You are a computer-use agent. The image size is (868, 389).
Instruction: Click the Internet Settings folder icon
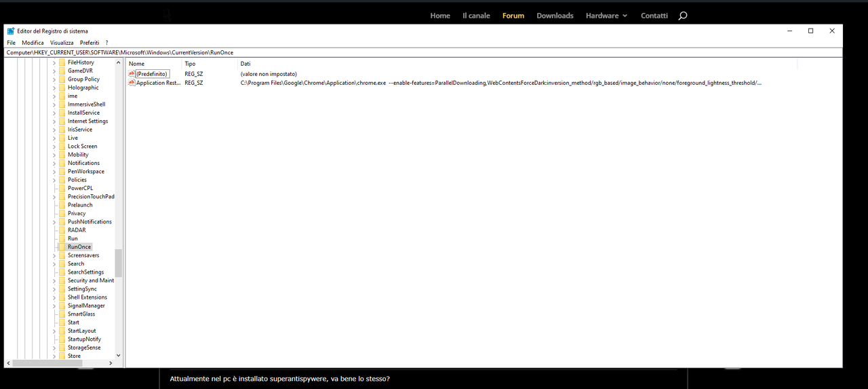point(62,121)
